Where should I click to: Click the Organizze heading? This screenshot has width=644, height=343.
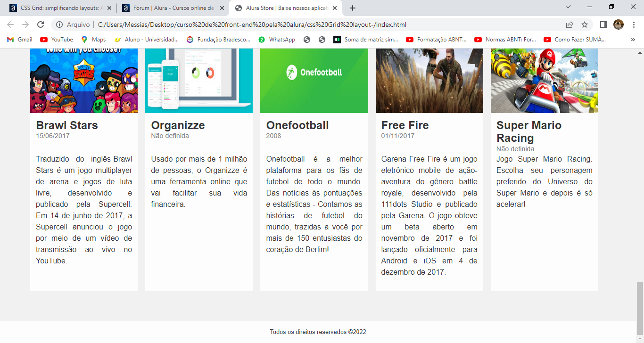pyautogui.click(x=178, y=125)
